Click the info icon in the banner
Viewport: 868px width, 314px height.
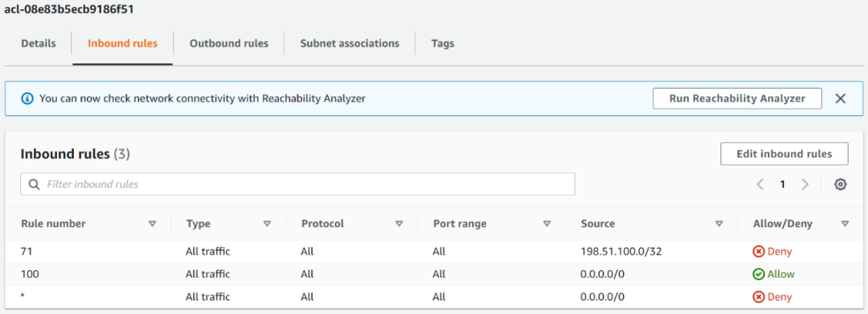coord(27,98)
